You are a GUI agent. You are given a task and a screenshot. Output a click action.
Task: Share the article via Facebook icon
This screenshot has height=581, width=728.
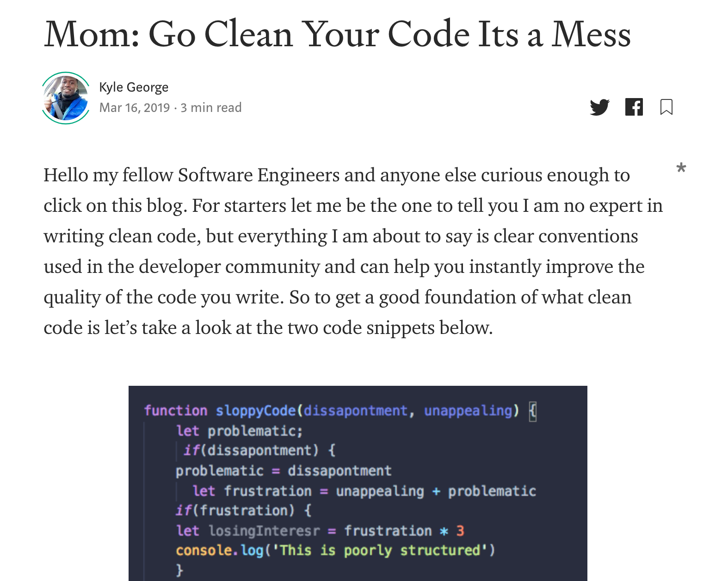click(634, 107)
